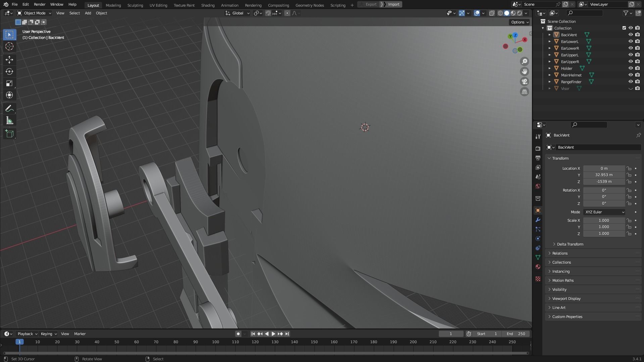Jump to the end frame
The width and height of the screenshot is (644, 362).
tap(287, 334)
